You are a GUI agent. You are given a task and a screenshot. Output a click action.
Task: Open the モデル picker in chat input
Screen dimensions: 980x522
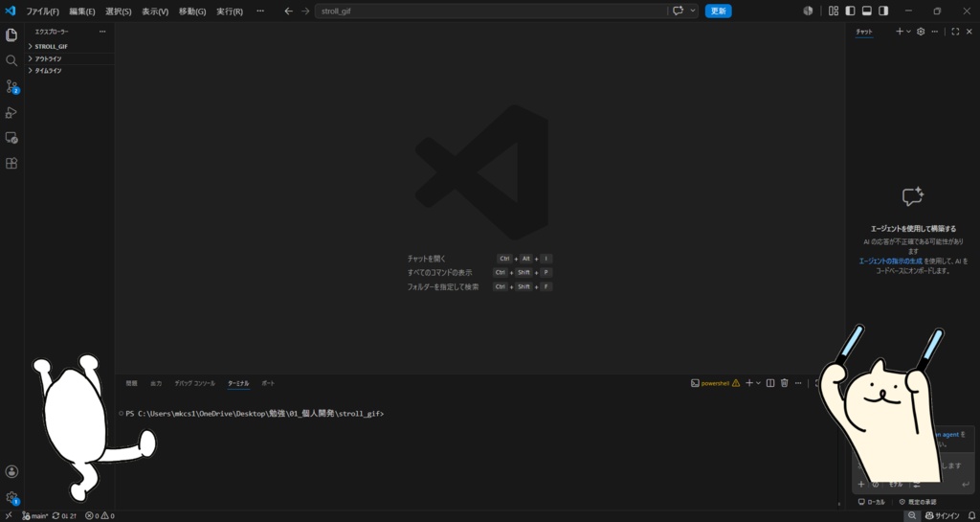tap(896, 485)
